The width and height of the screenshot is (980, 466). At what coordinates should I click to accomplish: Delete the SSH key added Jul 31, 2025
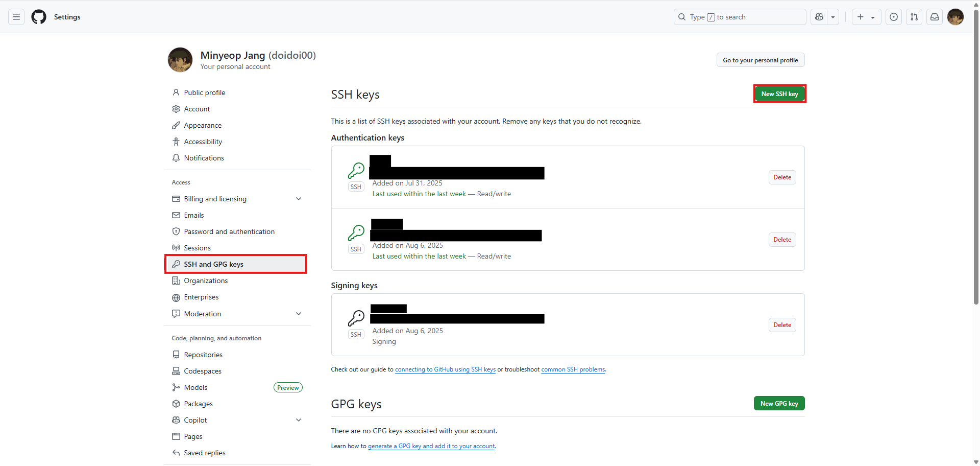[782, 177]
